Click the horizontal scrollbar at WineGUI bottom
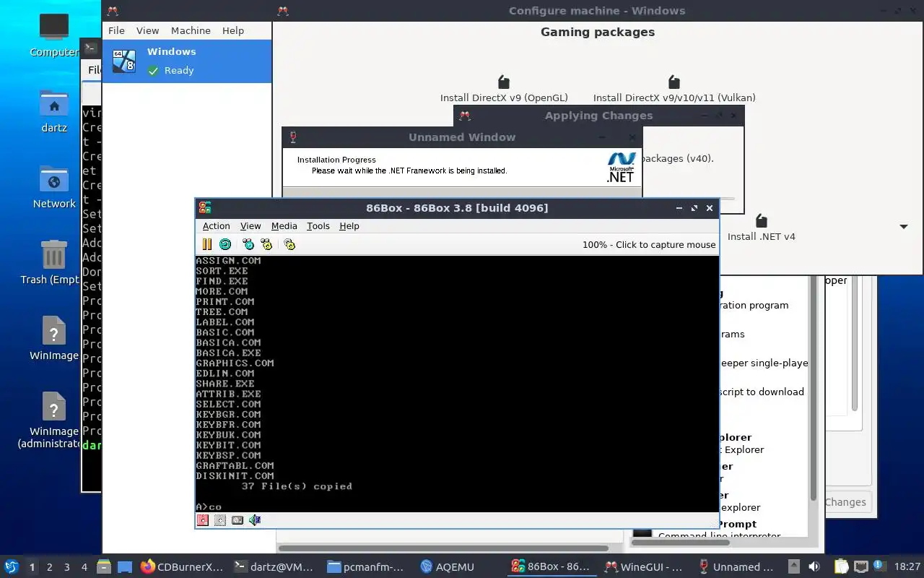Screen dimensions: 924x578 pyautogui.click(x=443, y=548)
